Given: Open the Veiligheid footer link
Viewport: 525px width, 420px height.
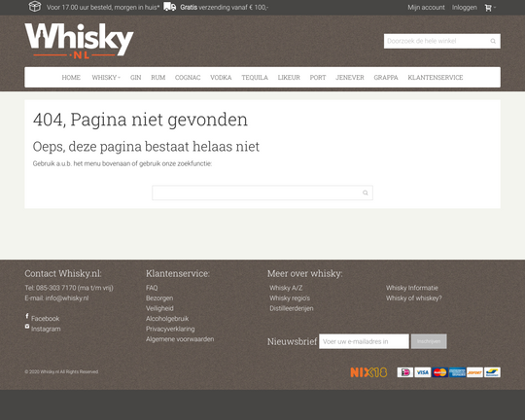Looking at the screenshot, I should tap(159, 308).
